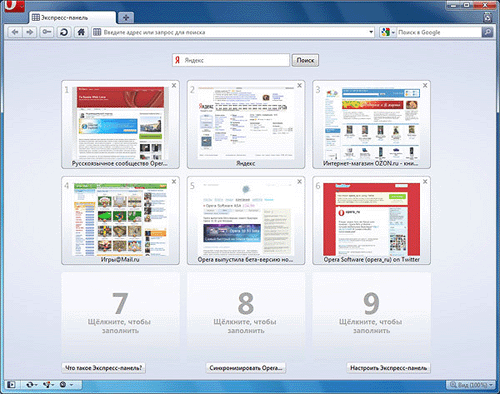Reload the page with the refresh icon

pyautogui.click(x=64, y=32)
